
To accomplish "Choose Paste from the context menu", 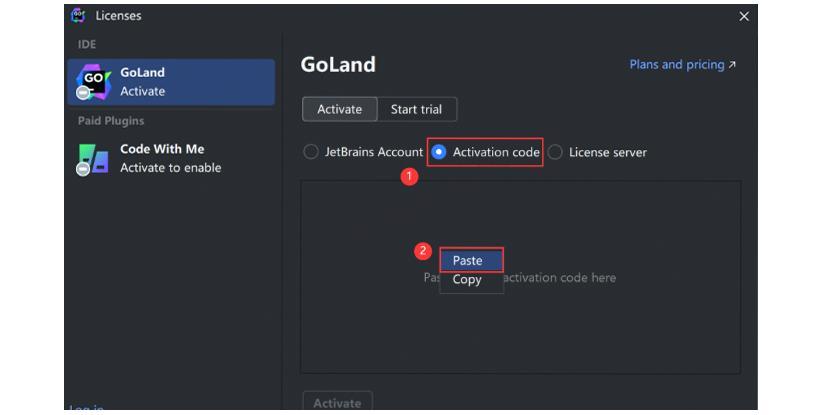I will [x=471, y=260].
